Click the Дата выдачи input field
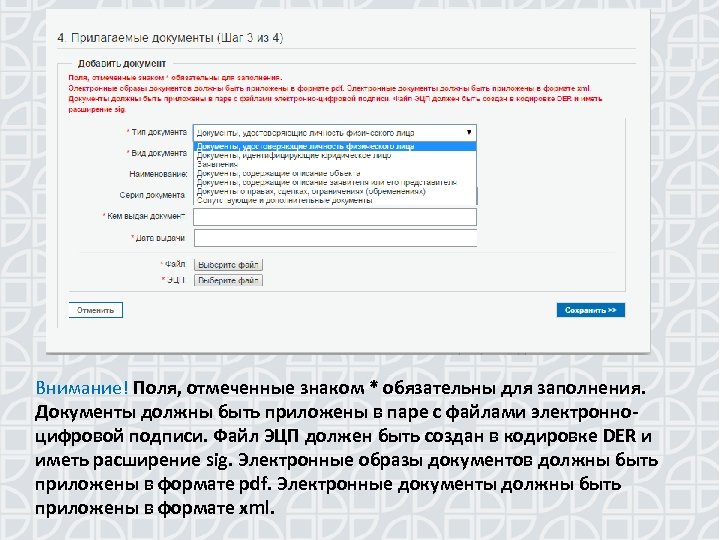 click(x=335, y=238)
